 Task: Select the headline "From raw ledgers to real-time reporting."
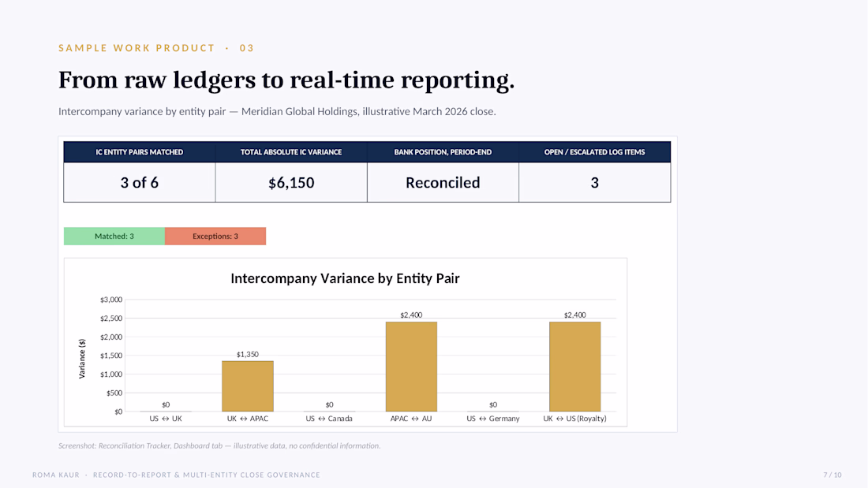[286, 80]
